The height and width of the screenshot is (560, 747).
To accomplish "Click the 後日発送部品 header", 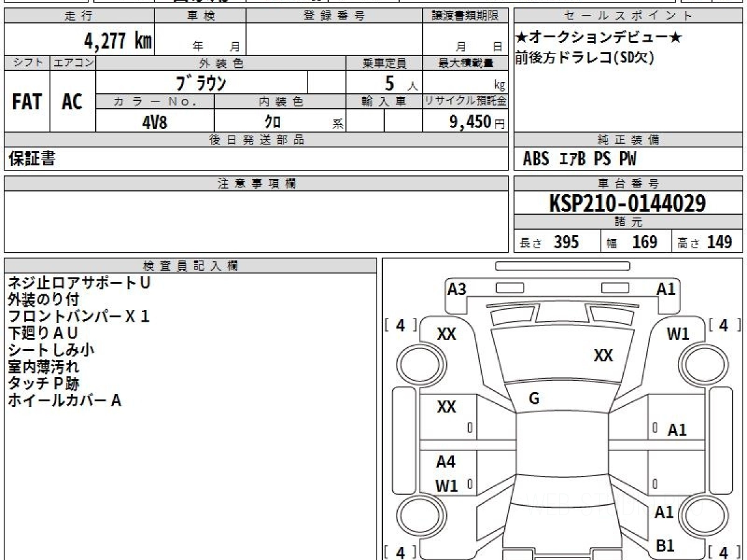I will tap(256, 140).
